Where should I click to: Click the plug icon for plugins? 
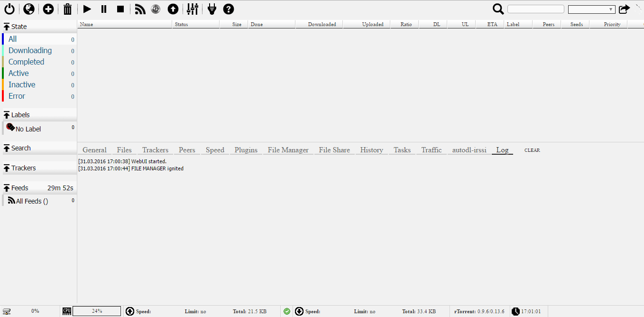click(x=212, y=9)
